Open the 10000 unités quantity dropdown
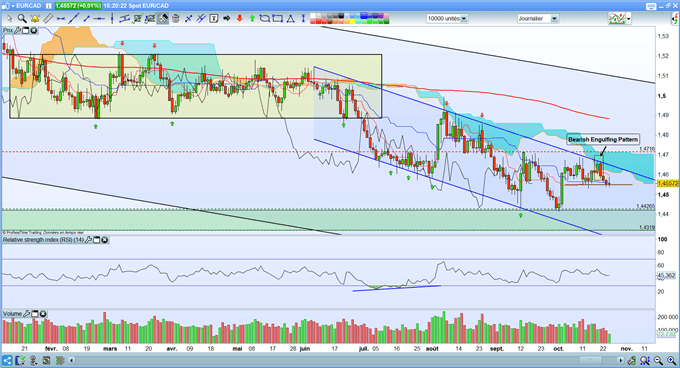The height and width of the screenshot is (368, 680). [x=447, y=19]
